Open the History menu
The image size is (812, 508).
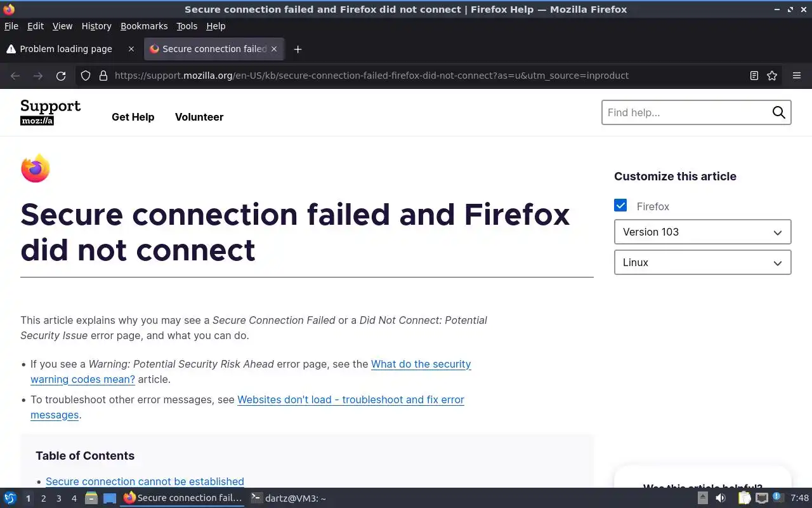[96, 26]
